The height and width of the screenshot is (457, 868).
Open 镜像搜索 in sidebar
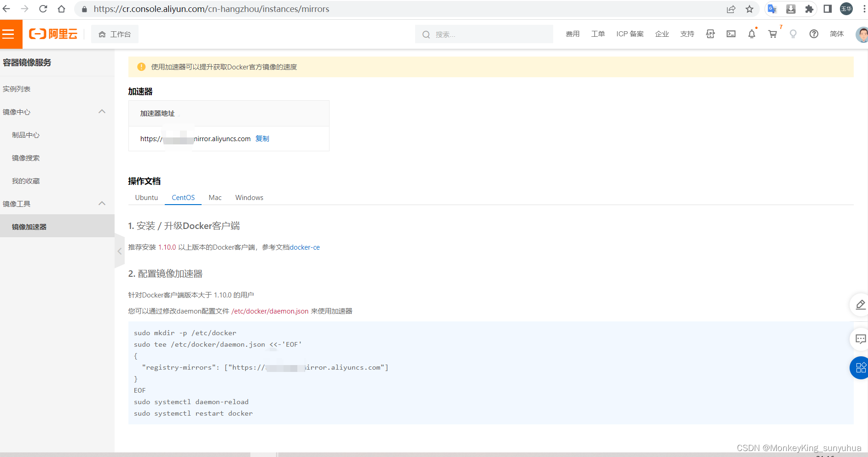(26, 158)
